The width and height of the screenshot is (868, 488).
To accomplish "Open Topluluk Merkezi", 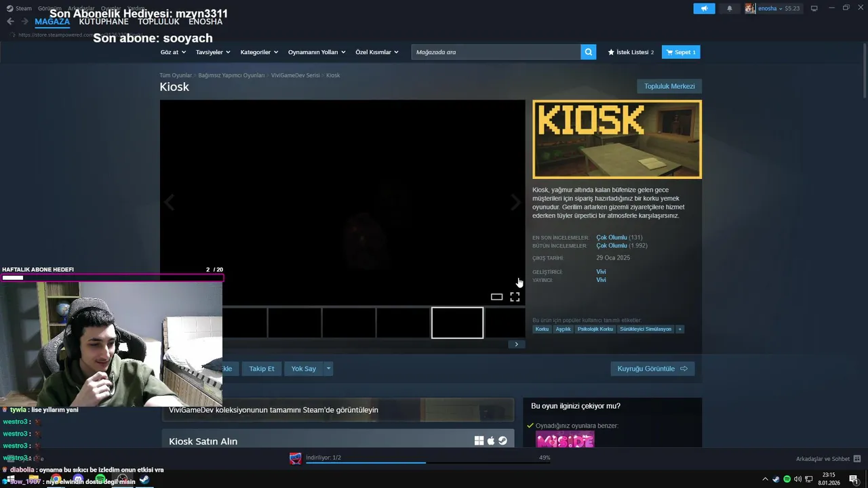I will click(669, 86).
